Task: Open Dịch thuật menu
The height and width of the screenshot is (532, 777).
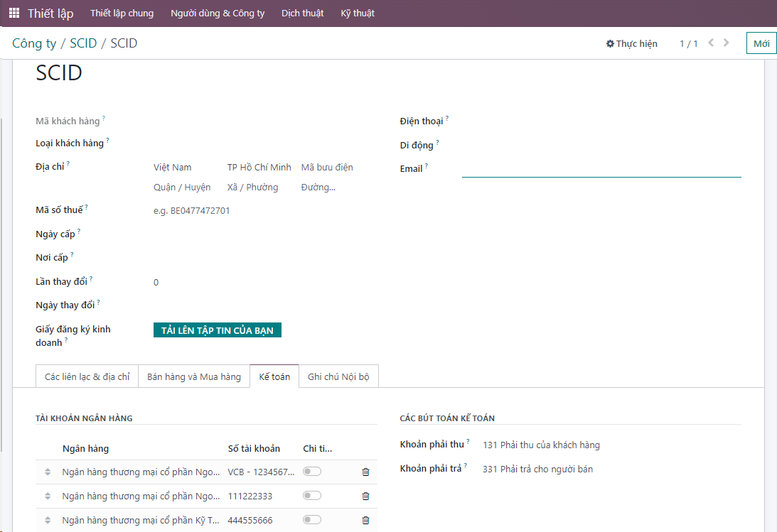Action: click(302, 13)
